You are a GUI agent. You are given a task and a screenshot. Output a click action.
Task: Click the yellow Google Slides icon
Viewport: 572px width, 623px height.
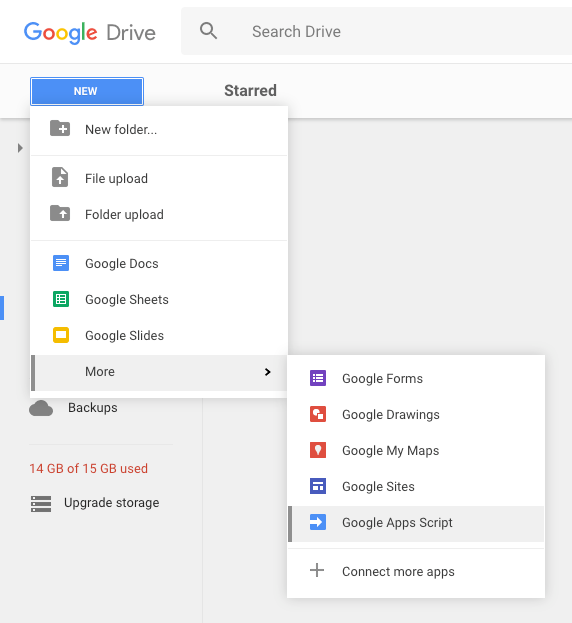click(61, 335)
